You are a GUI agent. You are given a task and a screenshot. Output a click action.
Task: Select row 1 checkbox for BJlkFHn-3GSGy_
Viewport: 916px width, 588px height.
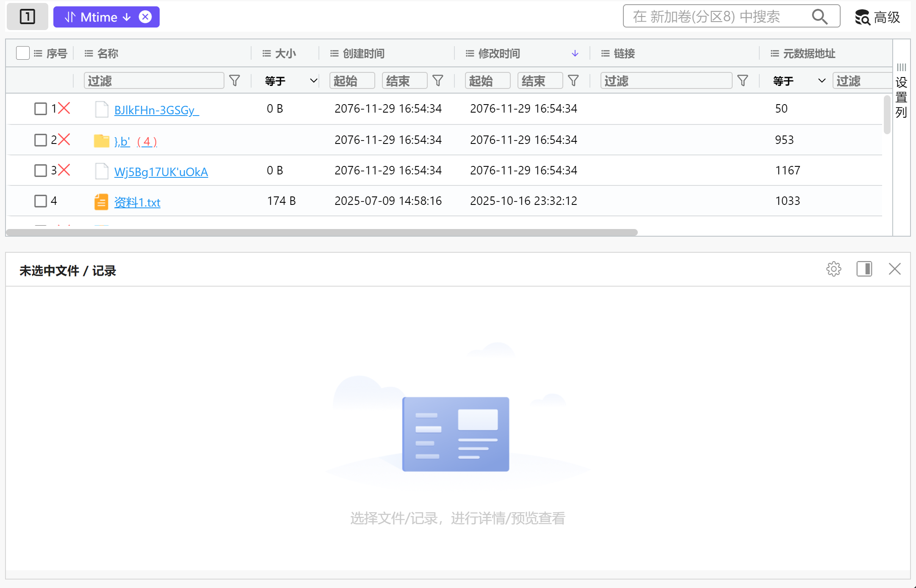point(41,109)
